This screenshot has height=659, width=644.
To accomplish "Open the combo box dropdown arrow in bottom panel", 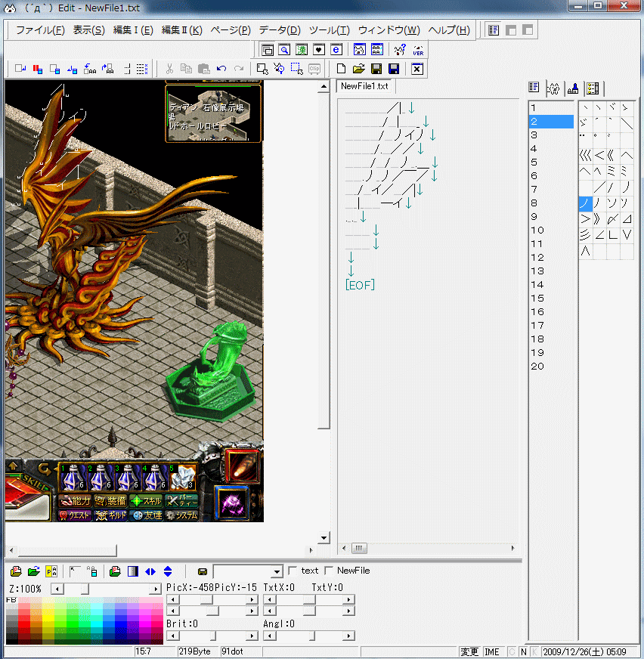I will (277, 571).
